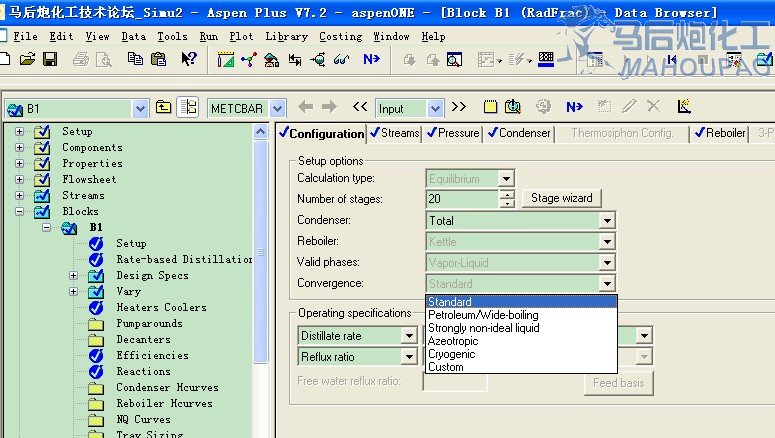Screen dimensions: 775x438
Task: Open Print Preview toolbar icon
Action: (103, 60)
